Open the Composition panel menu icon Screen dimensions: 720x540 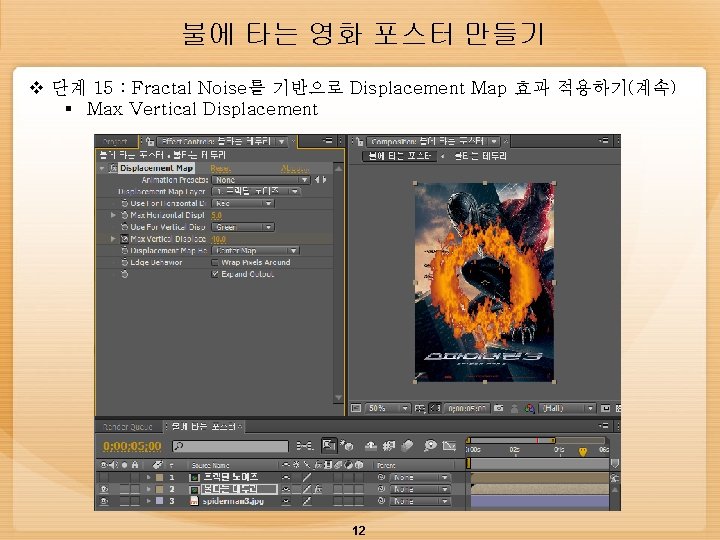604,141
